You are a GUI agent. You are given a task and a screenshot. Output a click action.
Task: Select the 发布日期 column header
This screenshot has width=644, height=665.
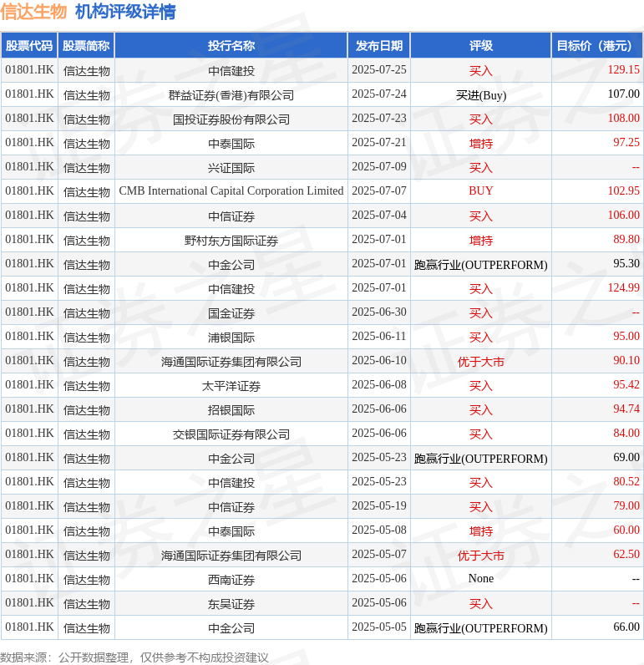tap(379, 45)
